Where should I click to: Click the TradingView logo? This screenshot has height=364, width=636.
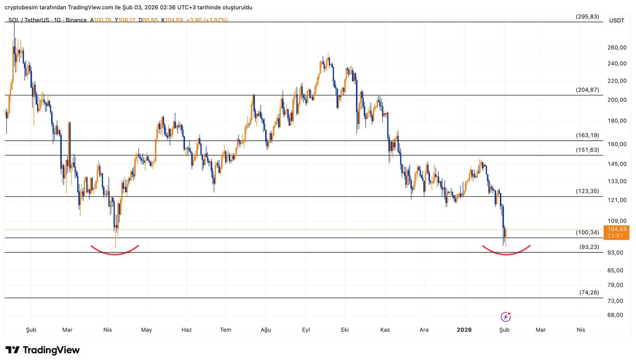[x=43, y=350]
